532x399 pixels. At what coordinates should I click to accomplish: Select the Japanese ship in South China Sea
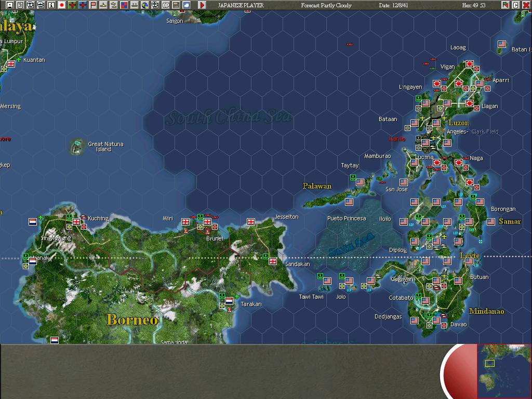[350, 45]
